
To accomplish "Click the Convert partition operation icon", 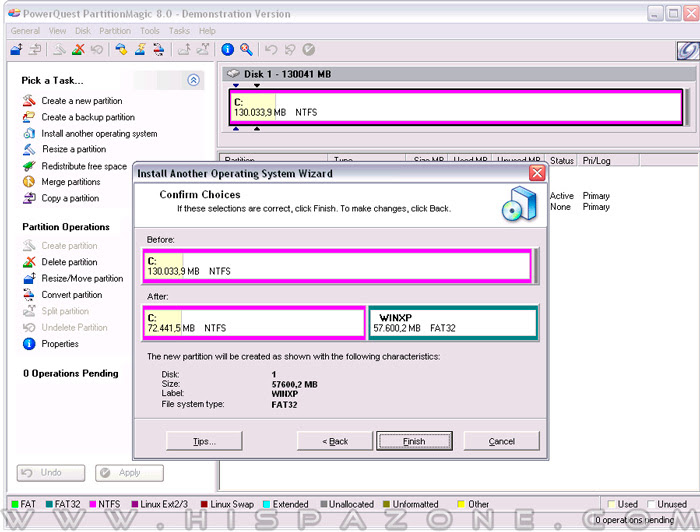I will pyautogui.click(x=29, y=295).
